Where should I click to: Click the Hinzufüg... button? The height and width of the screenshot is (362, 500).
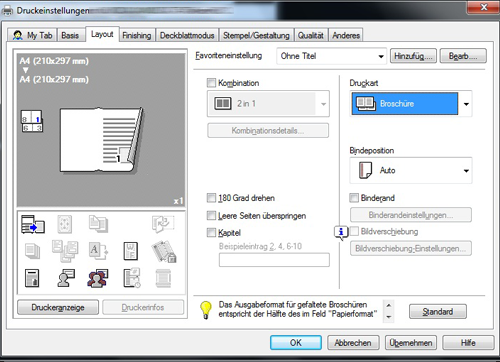[413, 56]
